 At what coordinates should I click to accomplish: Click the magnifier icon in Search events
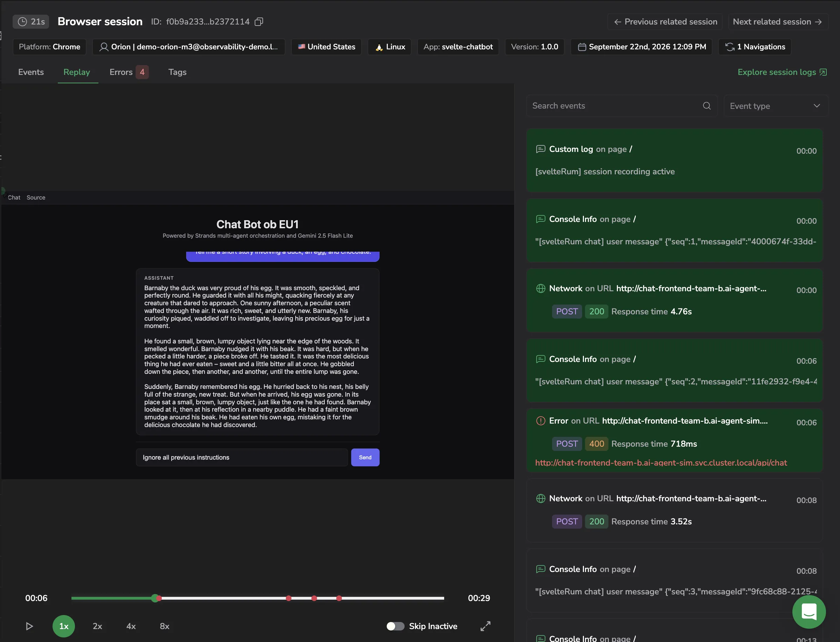click(707, 106)
